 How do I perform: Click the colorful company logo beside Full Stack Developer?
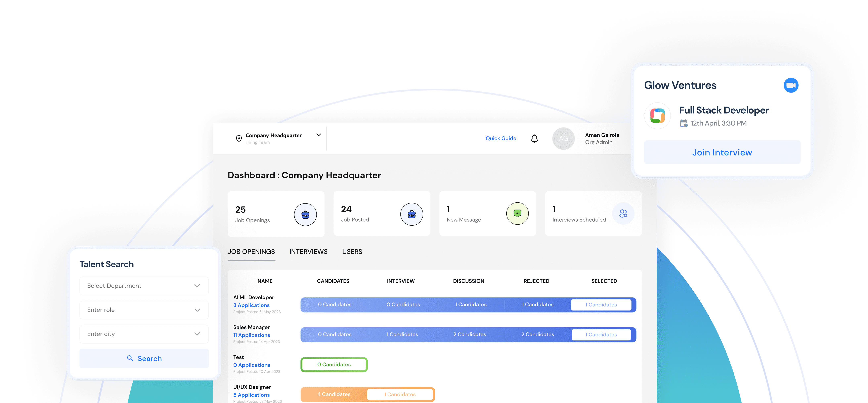point(657,116)
